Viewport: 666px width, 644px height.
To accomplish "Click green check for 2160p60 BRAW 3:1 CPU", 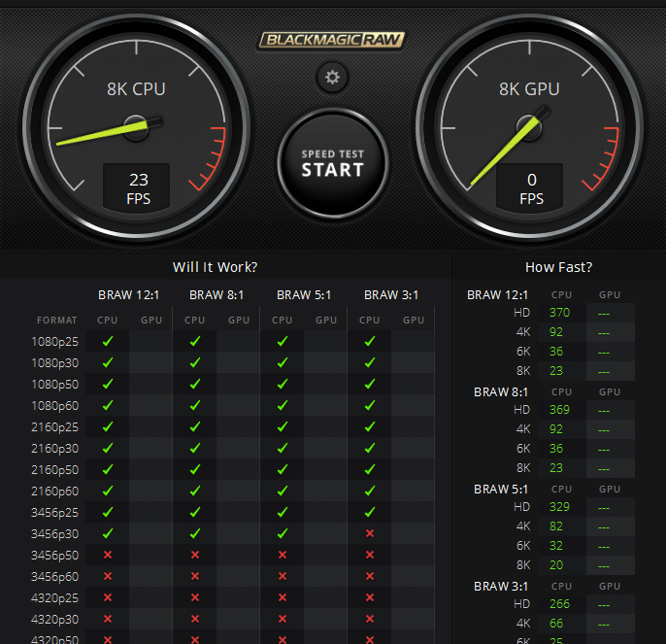I will [370, 491].
